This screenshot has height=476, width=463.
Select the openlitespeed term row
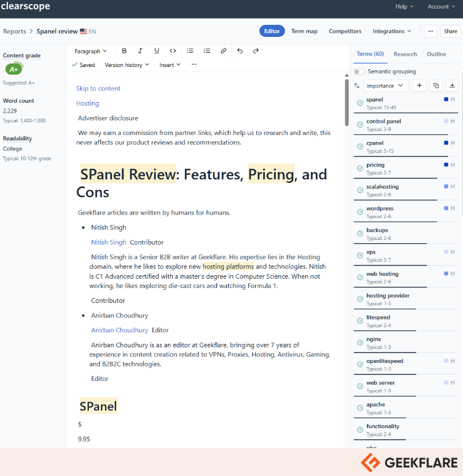coord(406,364)
